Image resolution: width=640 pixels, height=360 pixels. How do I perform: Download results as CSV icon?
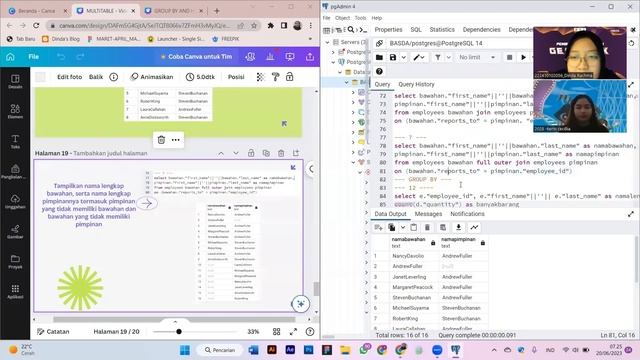tap(458, 227)
